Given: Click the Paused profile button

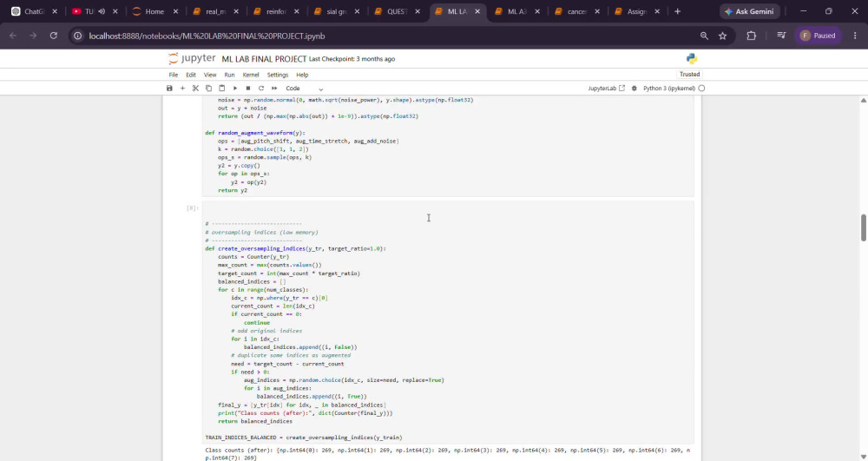Looking at the screenshot, I should click(x=819, y=36).
